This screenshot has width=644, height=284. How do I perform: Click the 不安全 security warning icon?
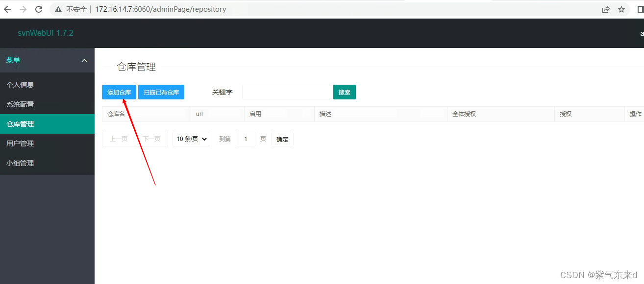(58, 9)
